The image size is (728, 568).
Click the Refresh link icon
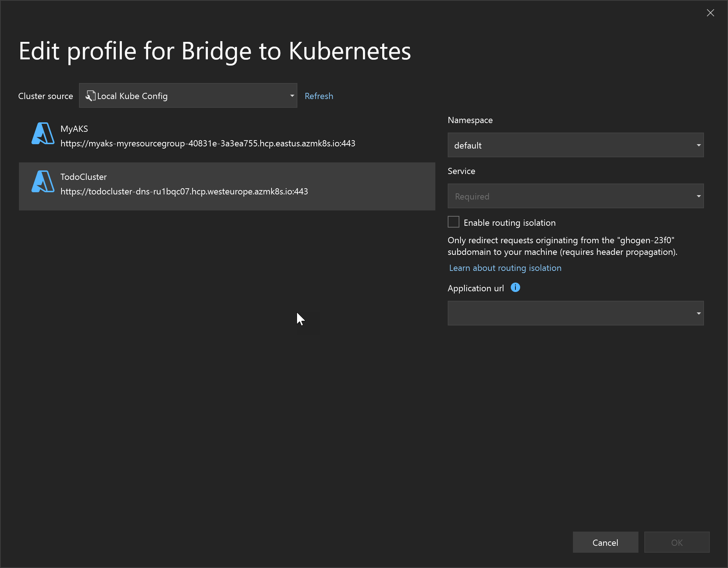(319, 96)
